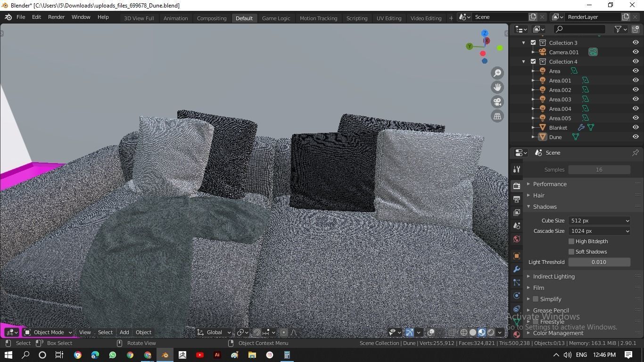
Task: Uncheck the Collection 3 checkbox
Action: pyautogui.click(x=533, y=42)
